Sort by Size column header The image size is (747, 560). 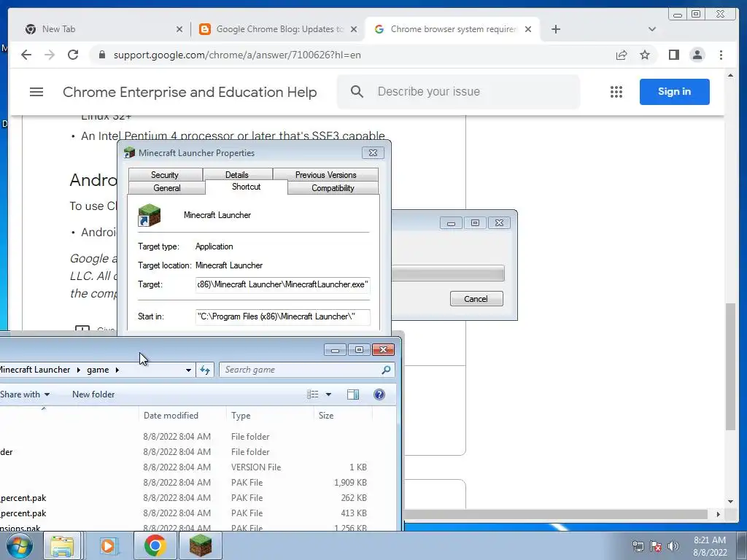344,415
